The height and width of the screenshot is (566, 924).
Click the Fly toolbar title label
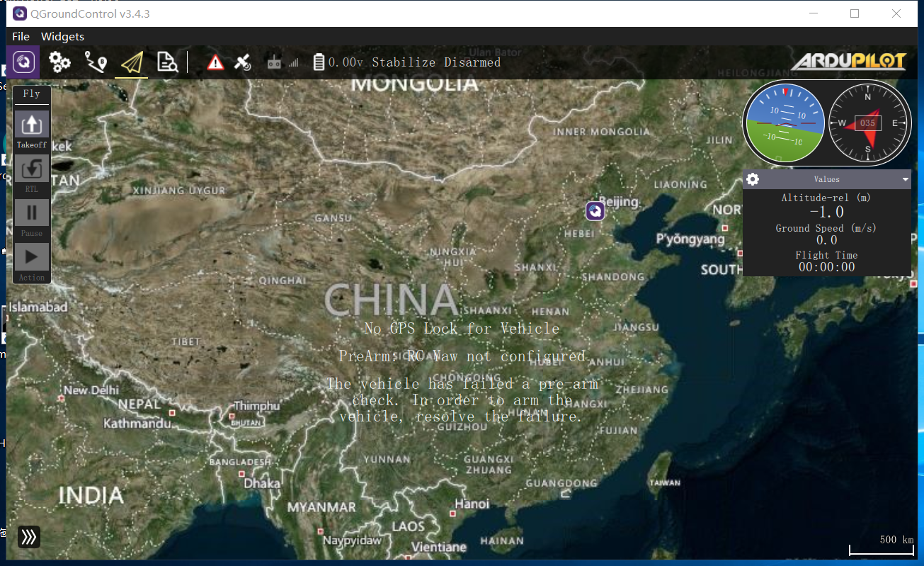32,94
